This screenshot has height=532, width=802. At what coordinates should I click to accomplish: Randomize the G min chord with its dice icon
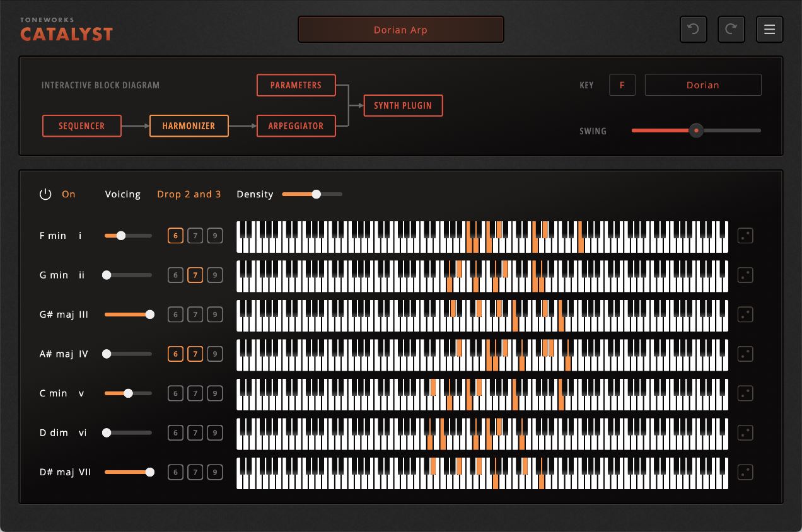coord(745,275)
